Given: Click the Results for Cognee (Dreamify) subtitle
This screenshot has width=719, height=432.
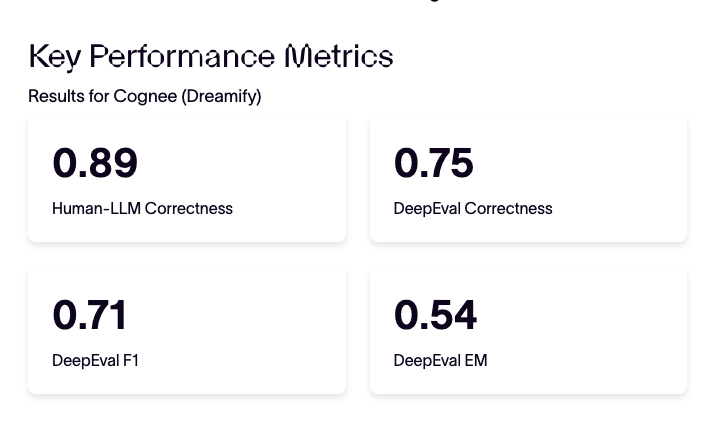Looking at the screenshot, I should [x=145, y=96].
